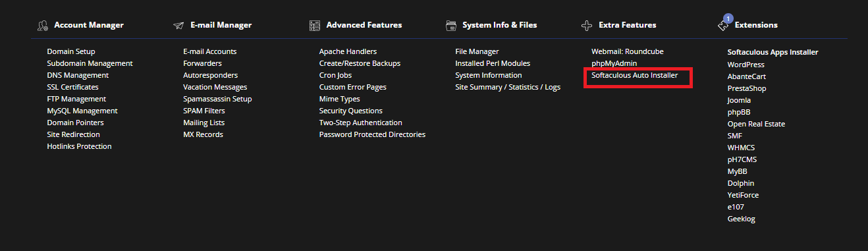
Task: Go to Subdomain Management
Action: 90,63
